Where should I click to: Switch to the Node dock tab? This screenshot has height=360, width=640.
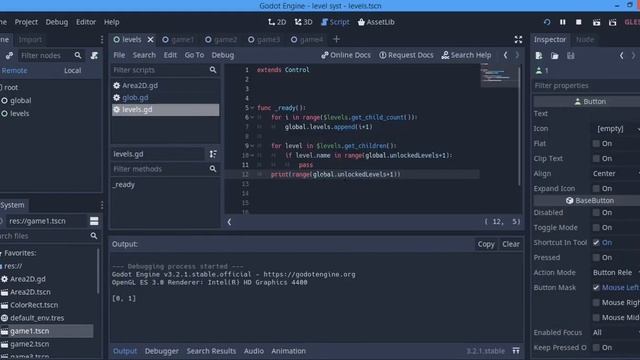[x=585, y=40]
